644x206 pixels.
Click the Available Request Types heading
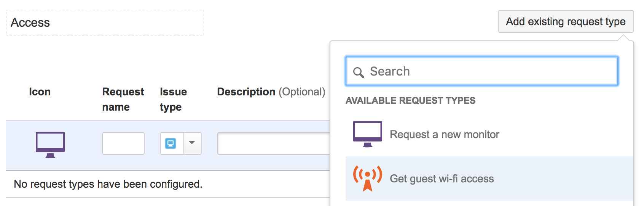[x=410, y=100]
